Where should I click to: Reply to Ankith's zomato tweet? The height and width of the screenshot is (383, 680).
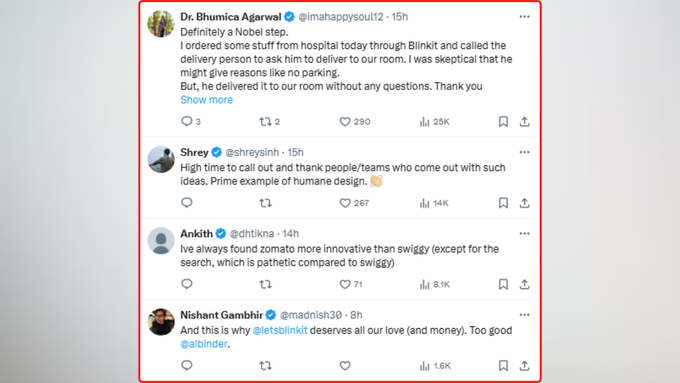(x=186, y=284)
